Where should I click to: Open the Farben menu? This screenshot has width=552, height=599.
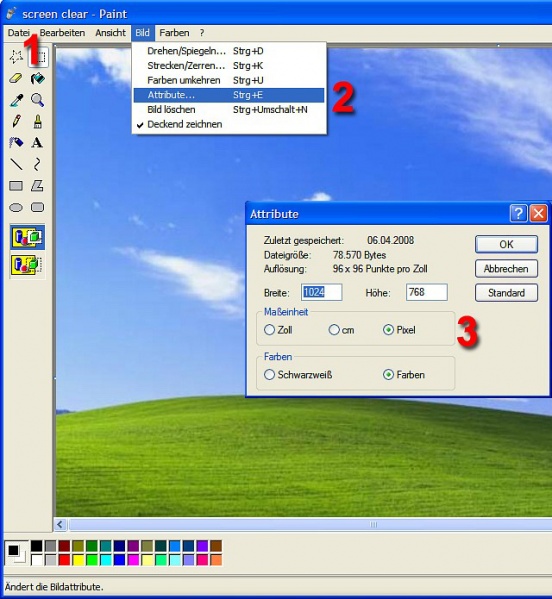pyautogui.click(x=174, y=33)
